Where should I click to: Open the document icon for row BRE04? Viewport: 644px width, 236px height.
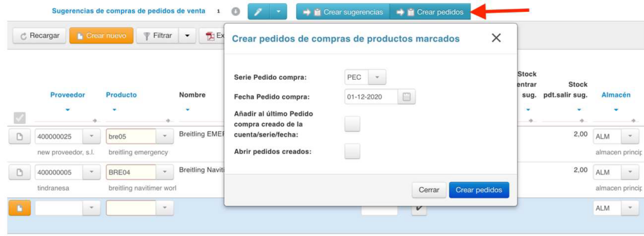pos(19,173)
